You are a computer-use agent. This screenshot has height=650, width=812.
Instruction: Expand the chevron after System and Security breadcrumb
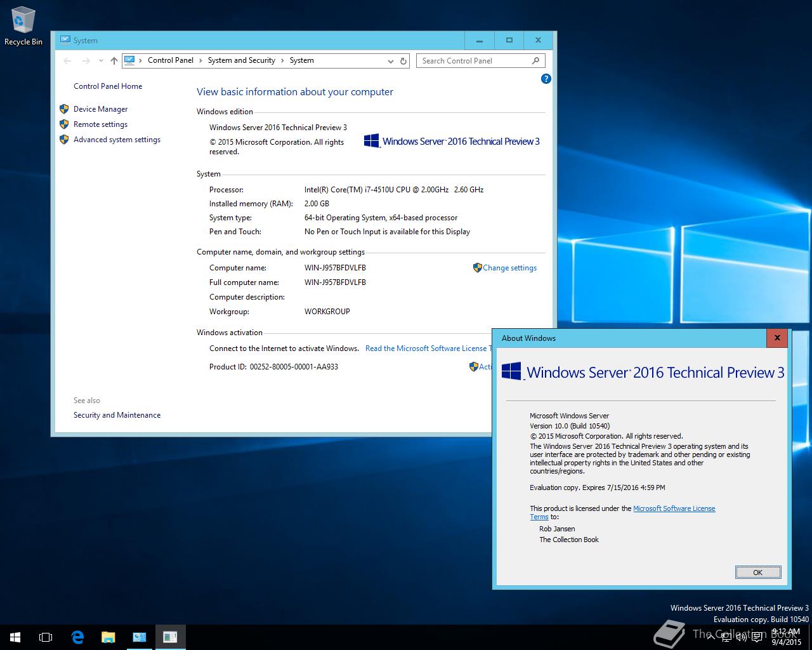pyautogui.click(x=282, y=60)
